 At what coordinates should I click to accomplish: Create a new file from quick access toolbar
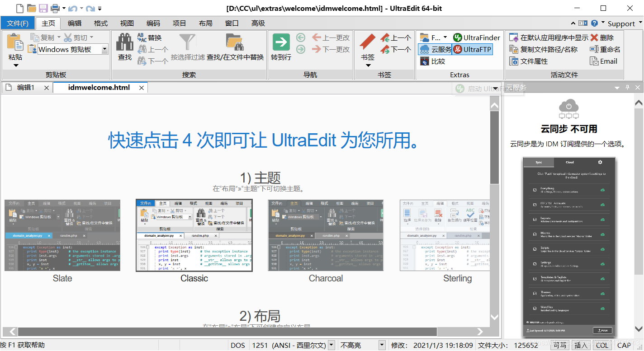[x=19, y=8]
